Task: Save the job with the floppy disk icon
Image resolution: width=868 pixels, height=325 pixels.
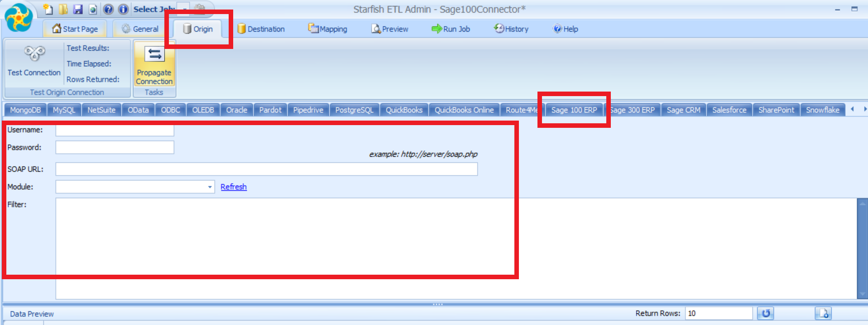Action: [x=78, y=9]
